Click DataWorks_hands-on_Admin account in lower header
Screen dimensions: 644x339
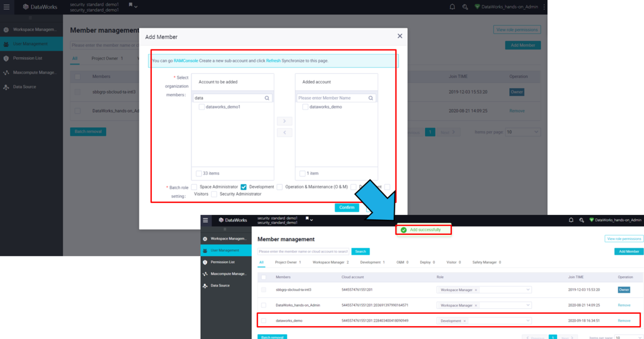pos(615,220)
